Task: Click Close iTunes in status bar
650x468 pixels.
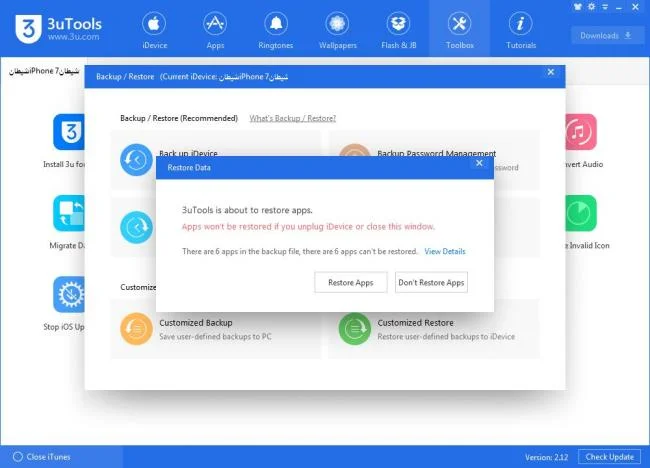Action: click(x=42, y=457)
